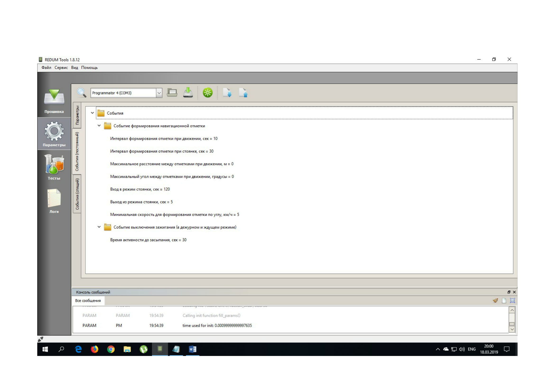Viewport: 555px width, 392px height.
Task: Click the document with up arrow icon
Action: coord(243,93)
